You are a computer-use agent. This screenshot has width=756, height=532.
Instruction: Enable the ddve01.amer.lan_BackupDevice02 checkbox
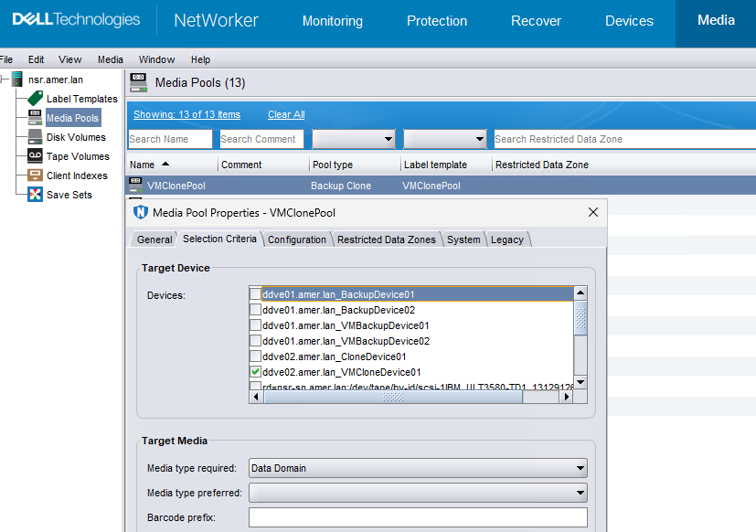(256, 310)
